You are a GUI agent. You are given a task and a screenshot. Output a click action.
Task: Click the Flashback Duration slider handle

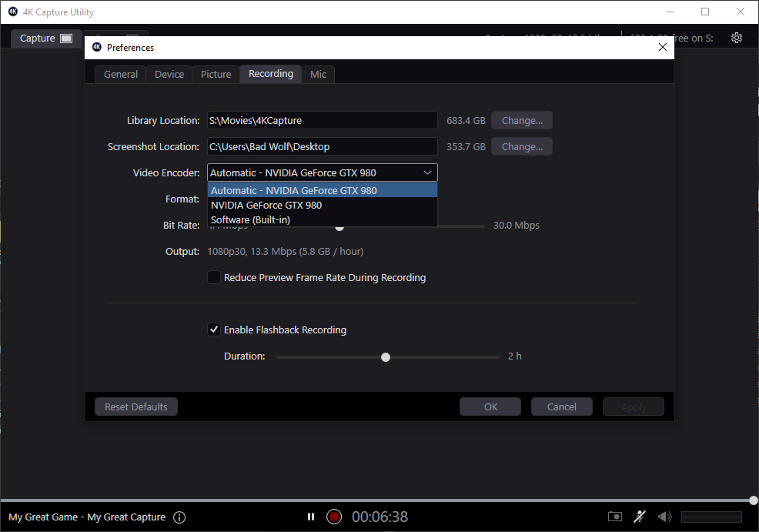click(x=386, y=357)
